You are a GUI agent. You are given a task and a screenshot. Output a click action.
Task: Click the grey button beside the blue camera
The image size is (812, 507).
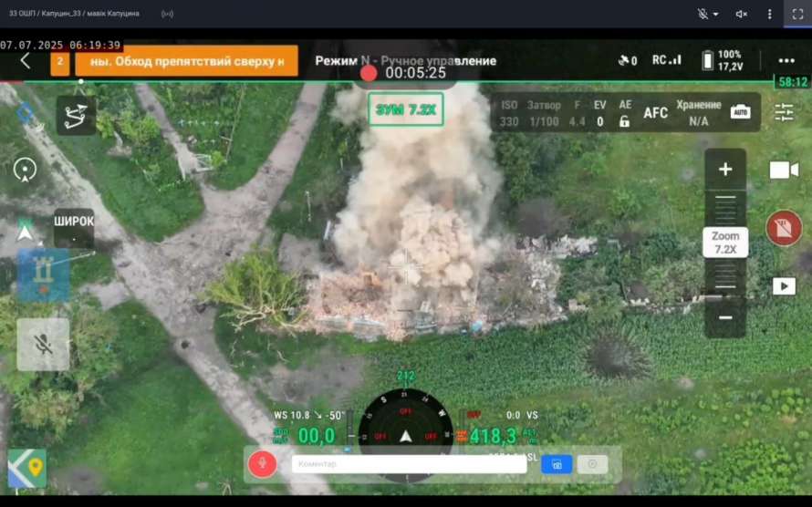592,464
